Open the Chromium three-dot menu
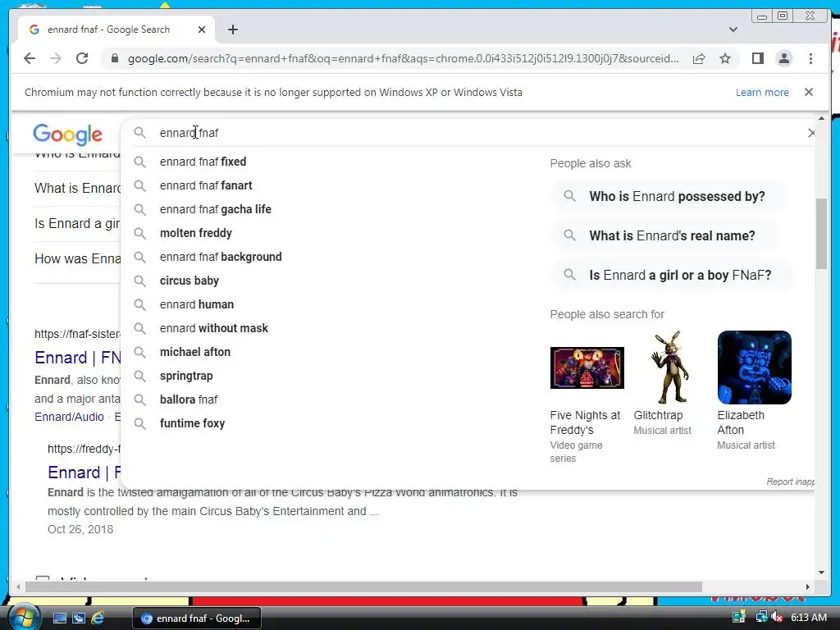The height and width of the screenshot is (630, 840). point(810,58)
